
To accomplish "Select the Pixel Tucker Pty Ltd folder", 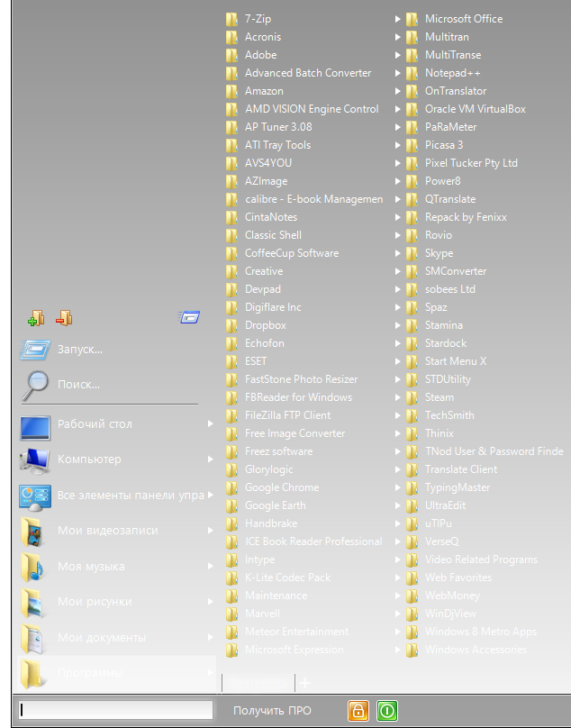I will [x=471, y=163].
